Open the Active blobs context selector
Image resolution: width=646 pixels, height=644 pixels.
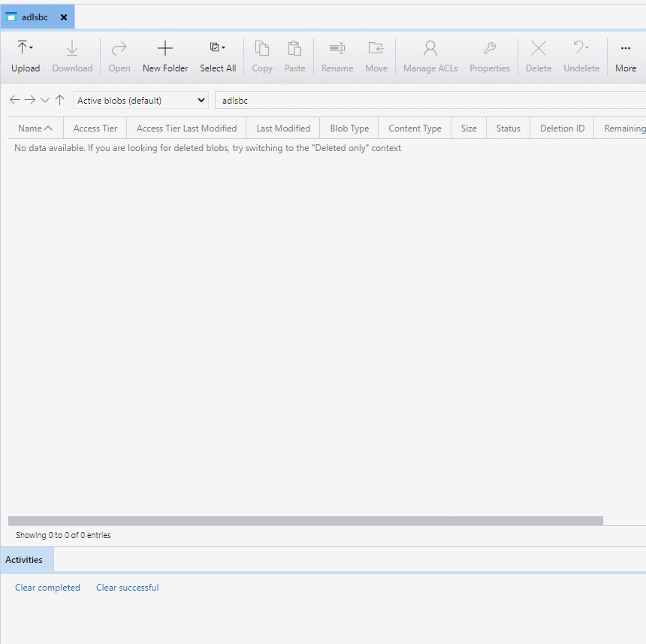[x=140, y=99]
